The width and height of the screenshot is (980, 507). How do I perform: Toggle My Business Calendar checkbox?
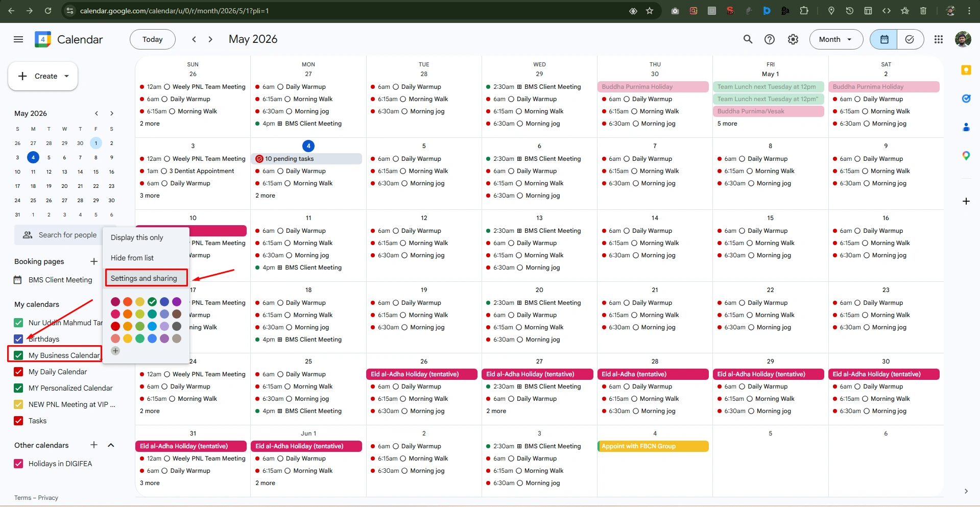[18, 355]
